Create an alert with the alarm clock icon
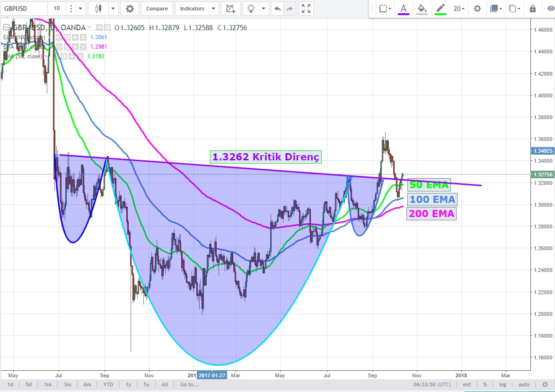Screen dimensions: 555x392 coord(230,9)
